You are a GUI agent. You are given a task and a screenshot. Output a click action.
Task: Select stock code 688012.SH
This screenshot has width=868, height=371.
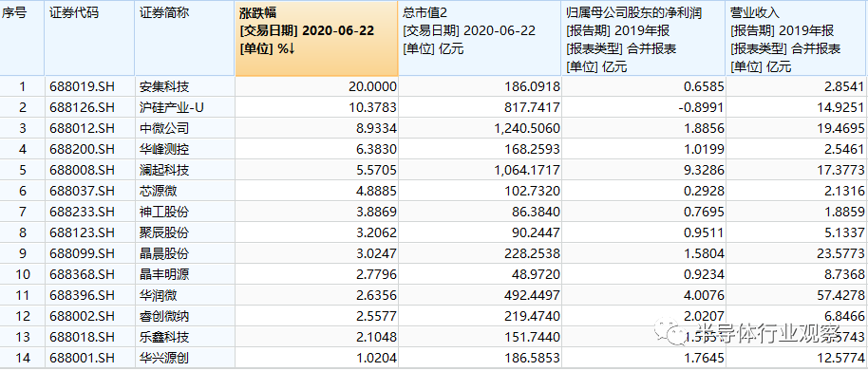82,128
